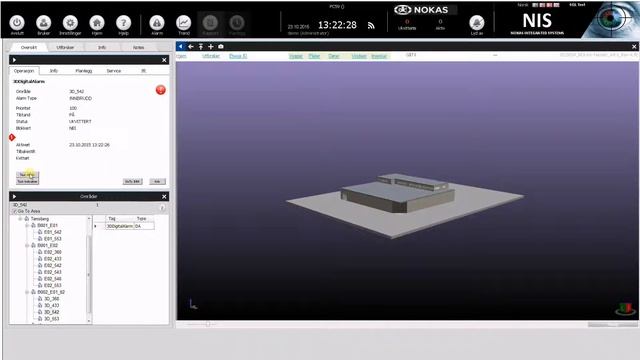
Task: Click the last green link above 3D view
Action: pyautogui.click(x=379, y=56)
